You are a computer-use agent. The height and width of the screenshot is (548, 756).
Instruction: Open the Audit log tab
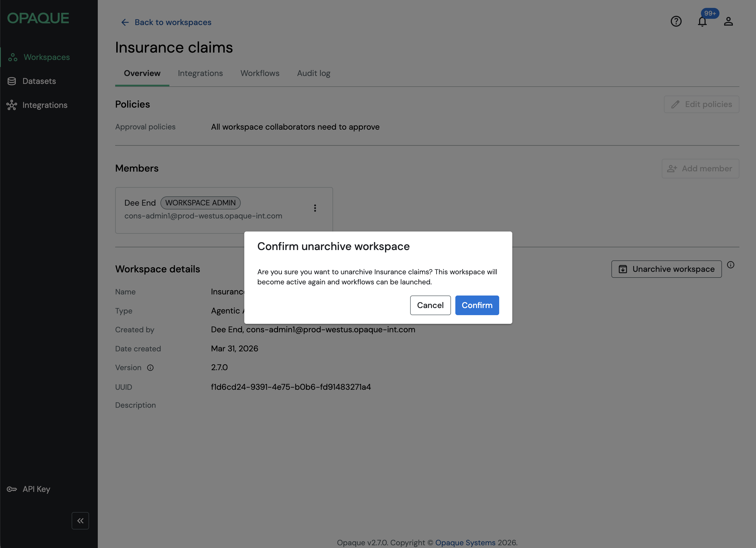313,73
